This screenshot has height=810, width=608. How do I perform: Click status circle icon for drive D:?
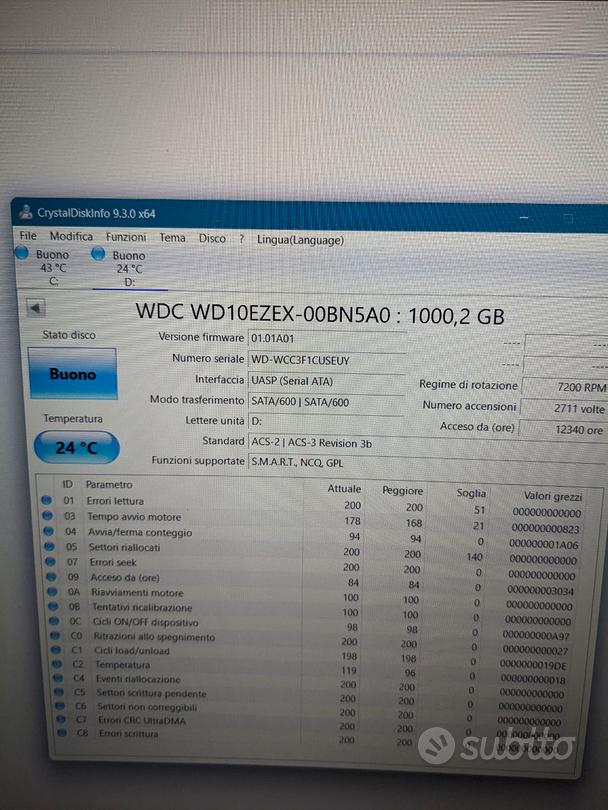coord(98,254)
